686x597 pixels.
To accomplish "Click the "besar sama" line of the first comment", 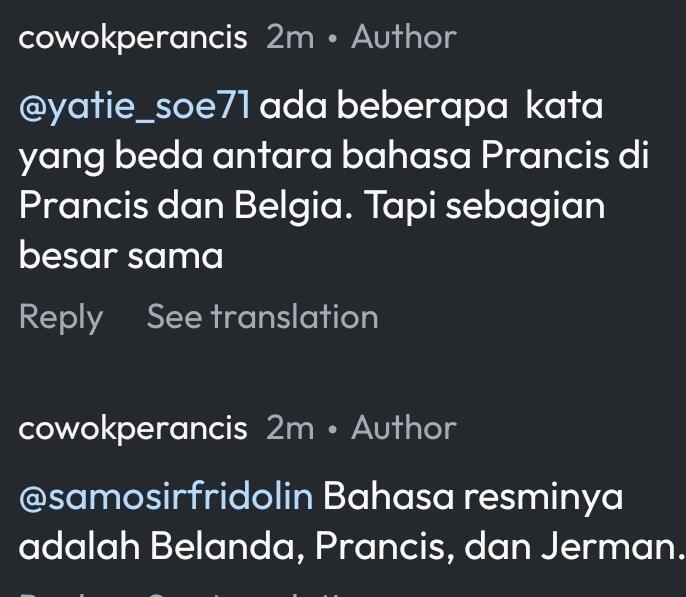I will point(121,256).
